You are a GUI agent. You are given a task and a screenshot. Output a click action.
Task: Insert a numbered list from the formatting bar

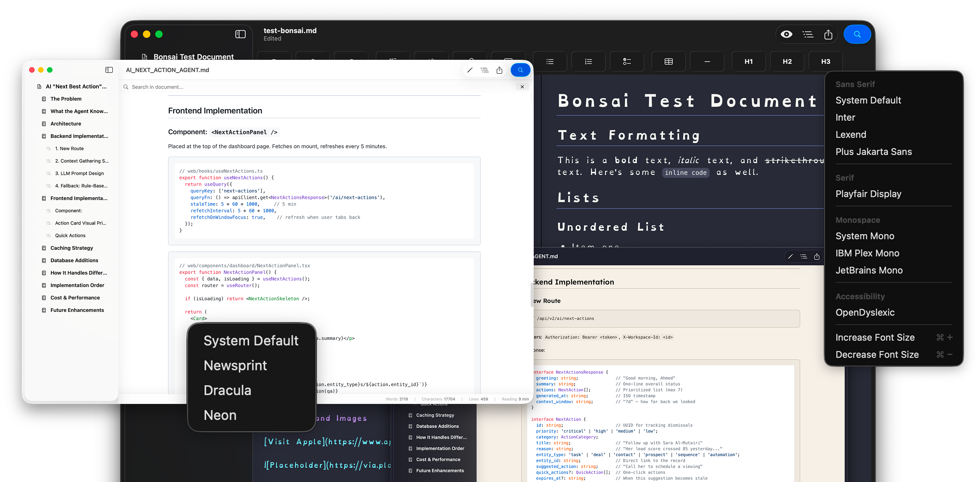(588, 61)
